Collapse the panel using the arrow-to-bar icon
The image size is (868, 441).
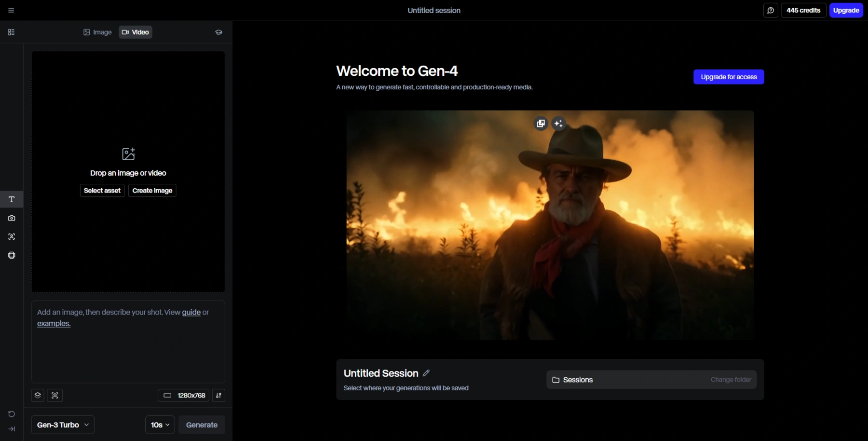pyautogui.click(x=12, y=429)
